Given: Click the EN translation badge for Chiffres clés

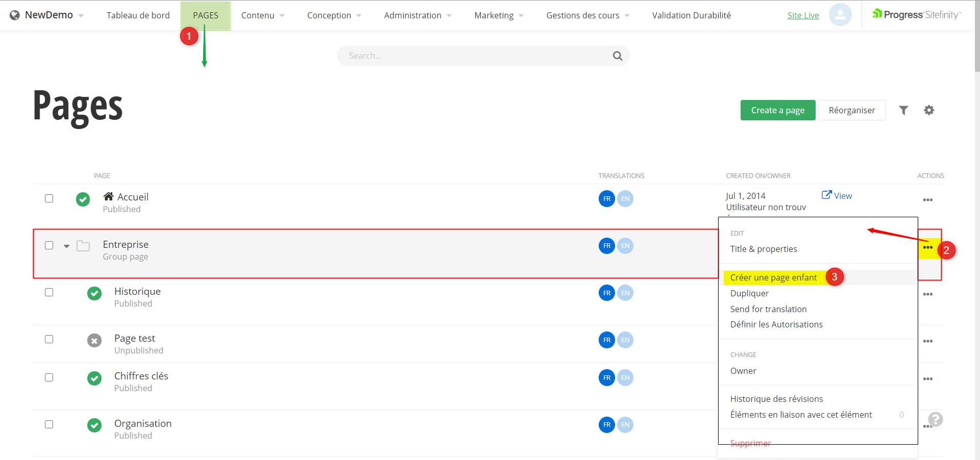Looking at the screenshot, I should [x=625, y=378].
